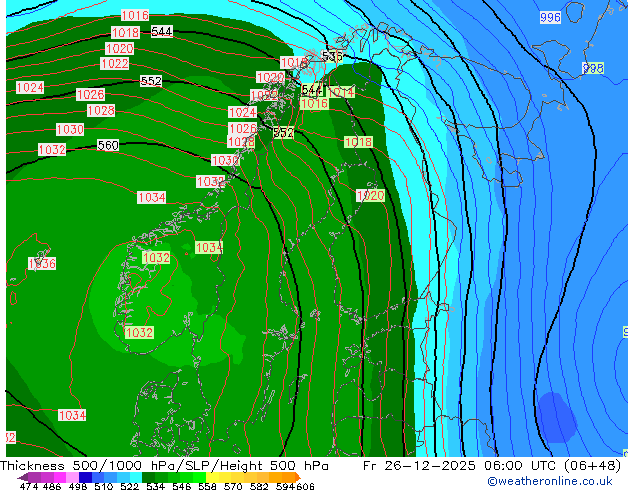Image resolution: width=634 pixels, height=490 pixels.
Task: Click the 534 legend value
Action: pyautogui.click(x=155, y=486)
